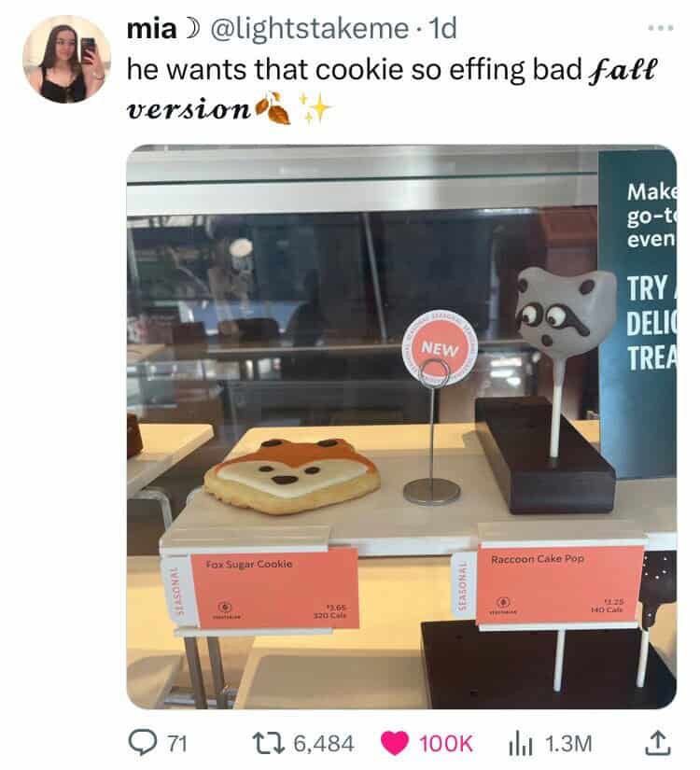
Task: Click the tweet text about the cookie
Action: click(391, 89)
